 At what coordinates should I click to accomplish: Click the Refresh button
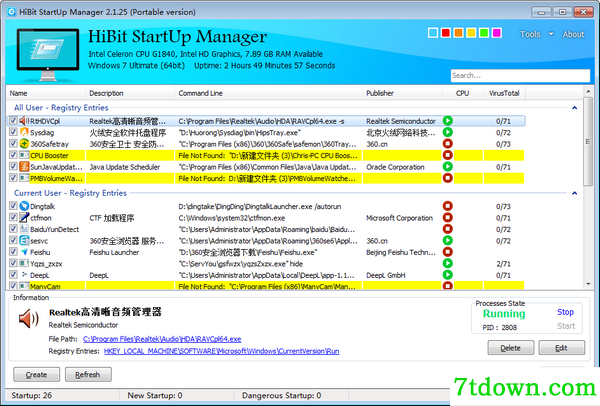pos(88,375)
